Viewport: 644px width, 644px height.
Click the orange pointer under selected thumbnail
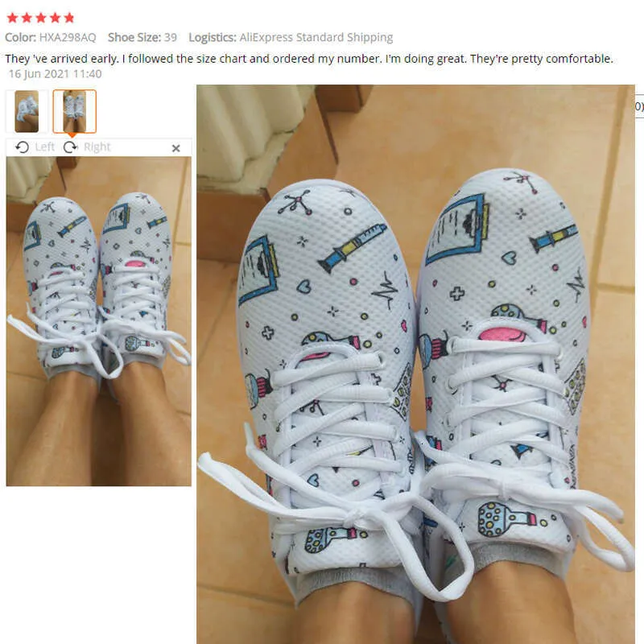click(x=72, y=135)
